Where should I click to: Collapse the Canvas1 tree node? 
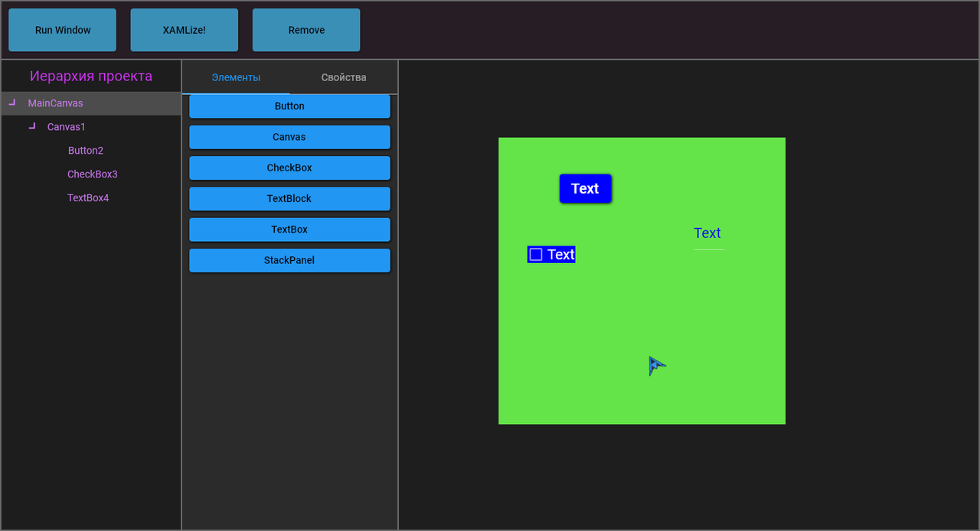31,125
